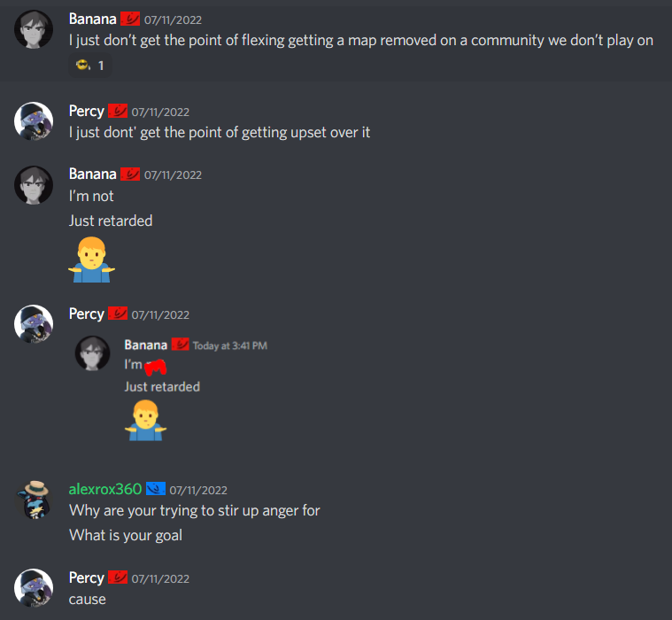The image size is (672, 620).
Task: Open Percy's profile from the first Percy username
Action: tap(87, 111)
